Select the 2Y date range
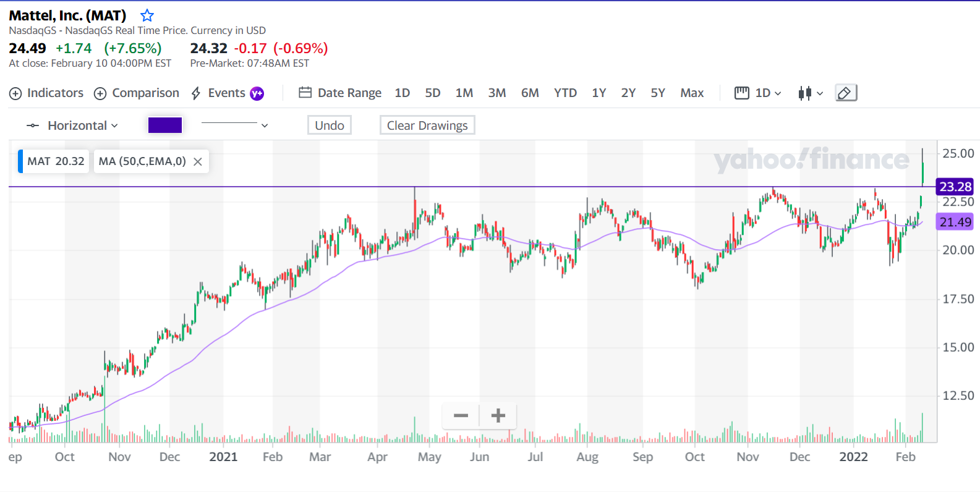Image resolution: width=980 pixels, height=492 pixels. pyautogui.click(x=628, y=93)
